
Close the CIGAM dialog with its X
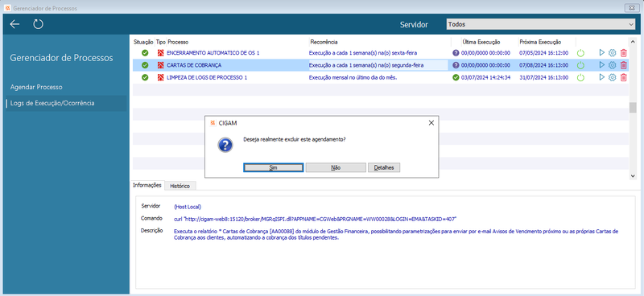click(431, 123)
